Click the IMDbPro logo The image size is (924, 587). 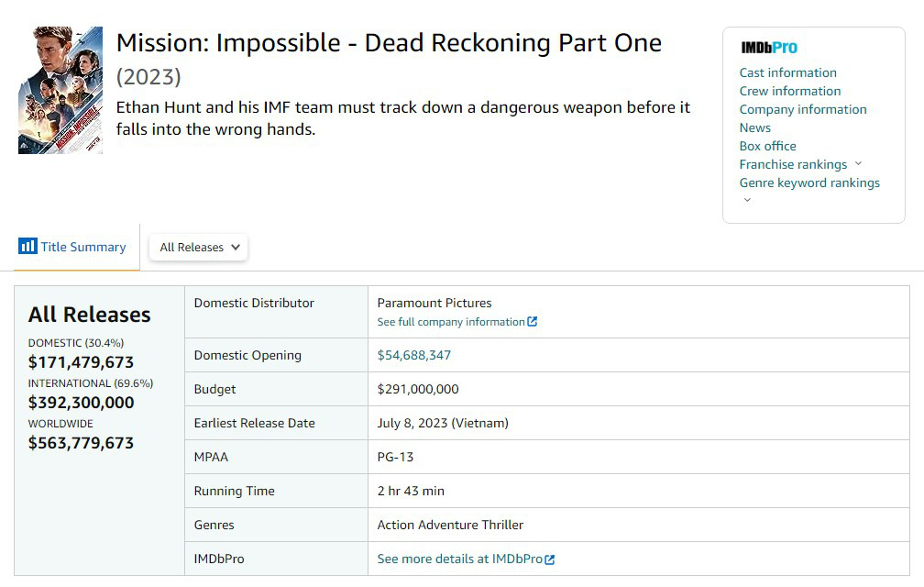pos(768,48)
